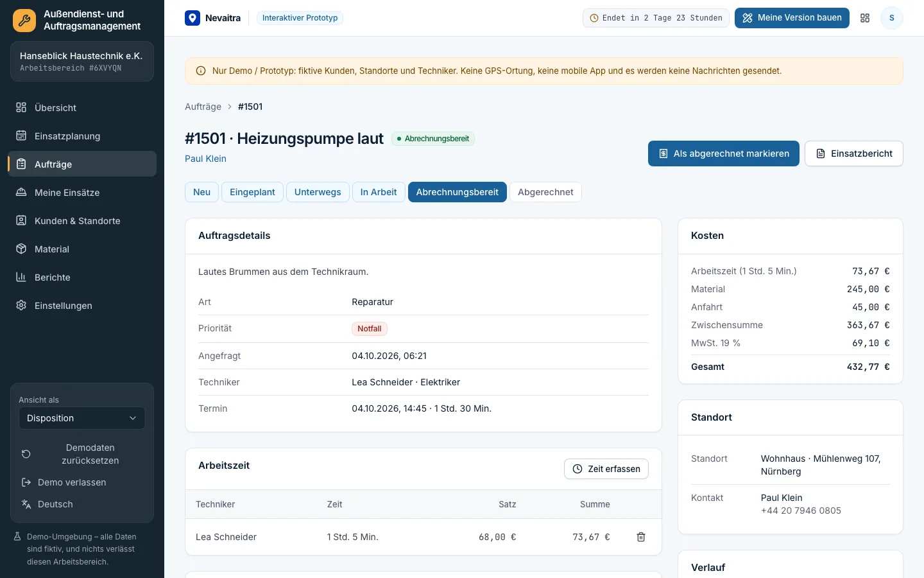This screenshot has height=578, width=924.
Task: Click the phone number +44 20 7946 0805
Action: [801, 511]
